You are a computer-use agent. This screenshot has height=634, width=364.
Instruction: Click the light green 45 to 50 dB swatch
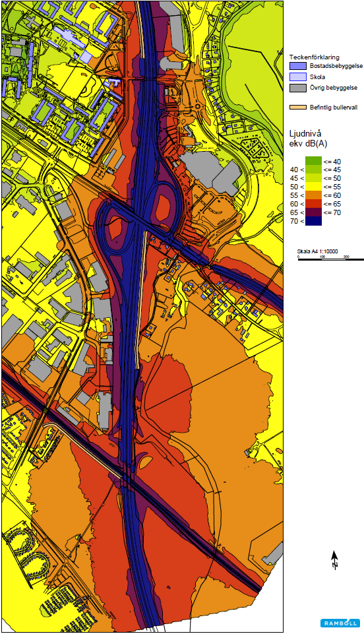[313, 178]
